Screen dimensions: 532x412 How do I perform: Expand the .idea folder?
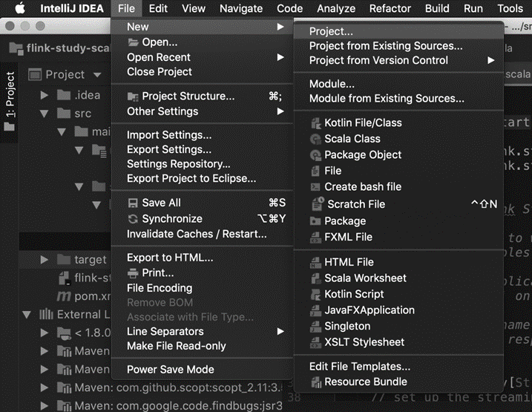(45, 95)
